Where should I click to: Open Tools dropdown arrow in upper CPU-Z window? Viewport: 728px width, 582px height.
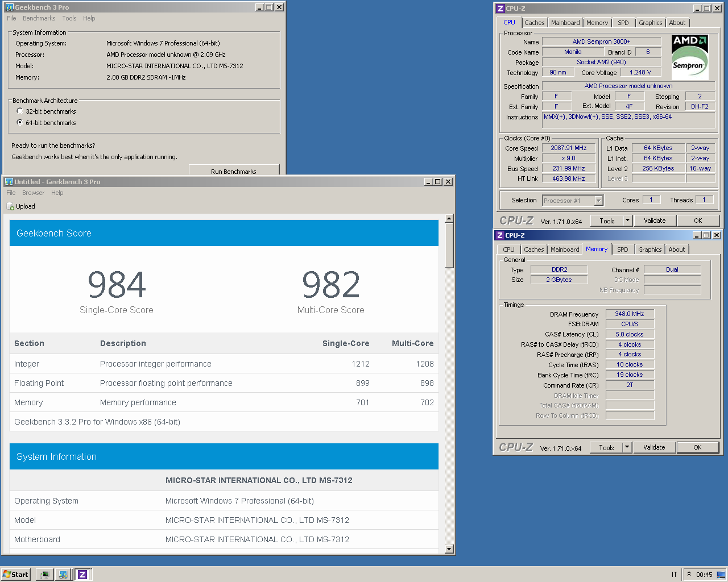coord(628,221)
